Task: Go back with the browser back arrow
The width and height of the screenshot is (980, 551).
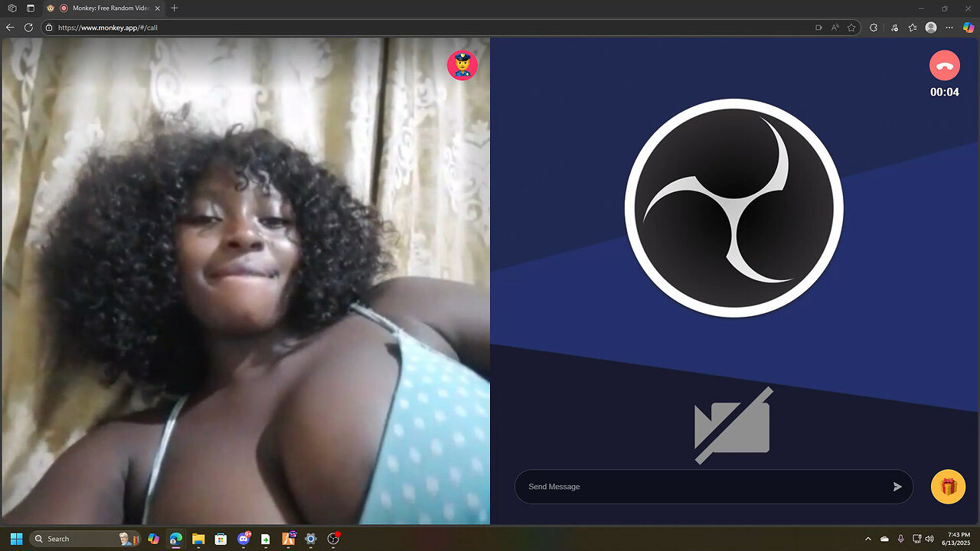Action: (11, 28)
